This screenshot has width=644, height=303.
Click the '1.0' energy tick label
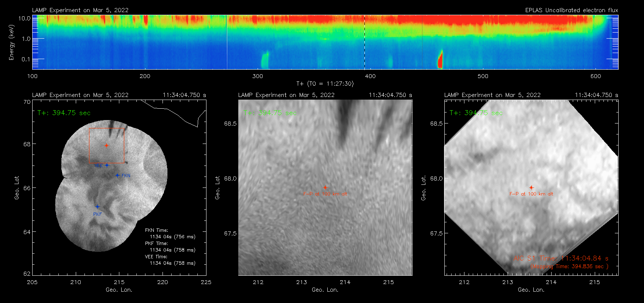point(26,39)
